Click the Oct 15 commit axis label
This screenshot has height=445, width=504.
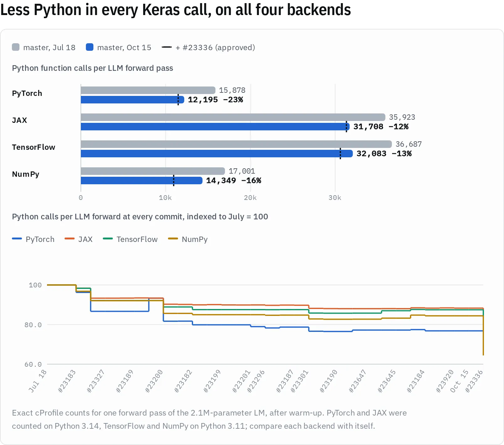(459, 381)
